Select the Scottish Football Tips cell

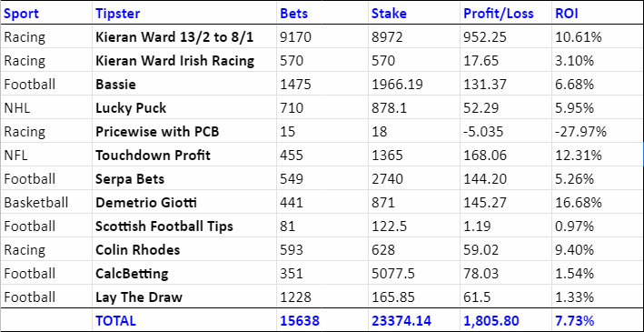(x=184, y=226)
